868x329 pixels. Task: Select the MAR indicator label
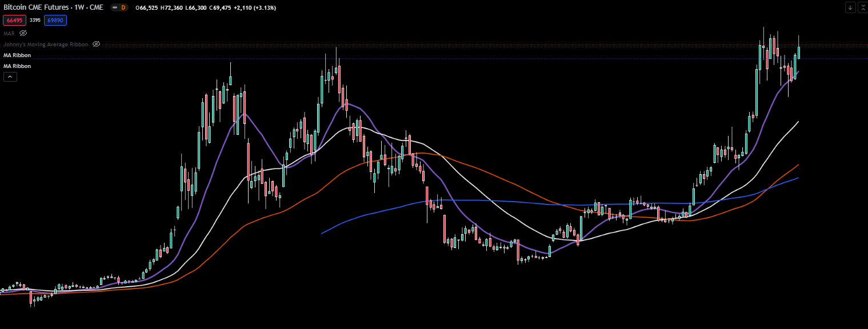(x=9, y=33)
